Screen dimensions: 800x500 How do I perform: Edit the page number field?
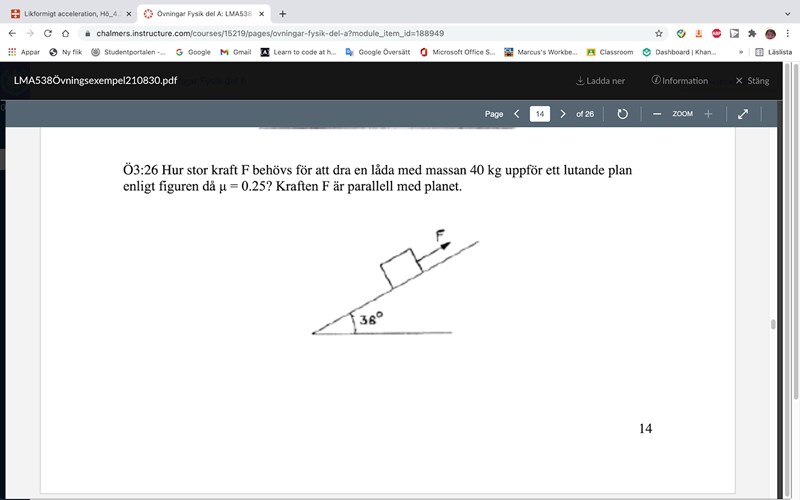click(540, 114)
